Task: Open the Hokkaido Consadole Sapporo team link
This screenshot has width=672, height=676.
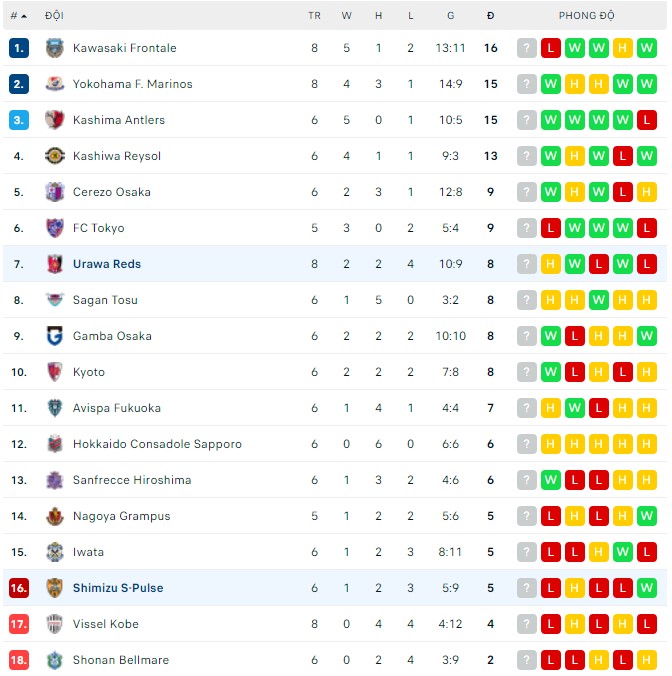Action: pos(157,444)
